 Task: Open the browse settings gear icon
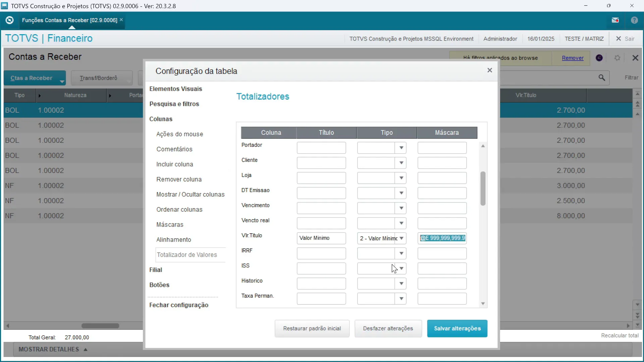[617, 58]
